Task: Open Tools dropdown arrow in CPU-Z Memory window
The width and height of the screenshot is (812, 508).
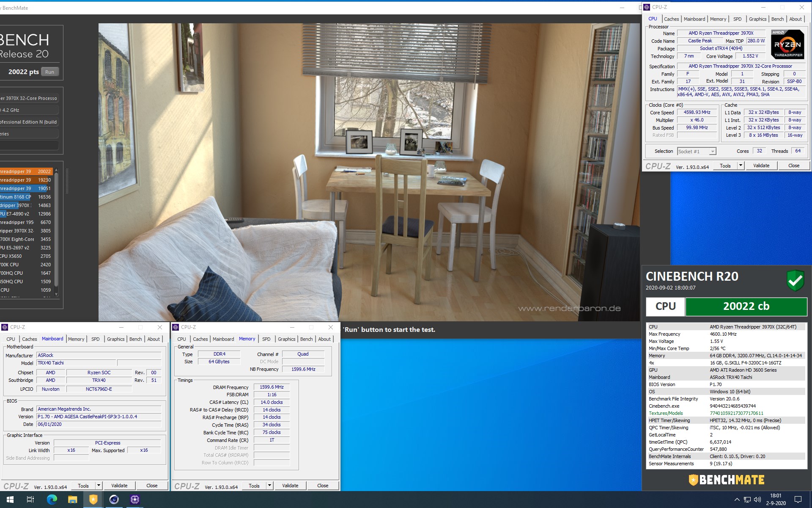Action: click(269, 486)
